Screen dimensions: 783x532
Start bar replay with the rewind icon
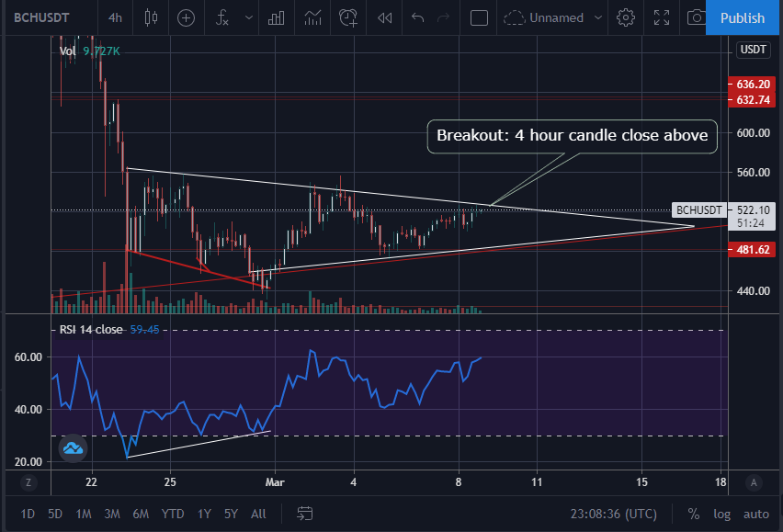click(x=384, y=18)
